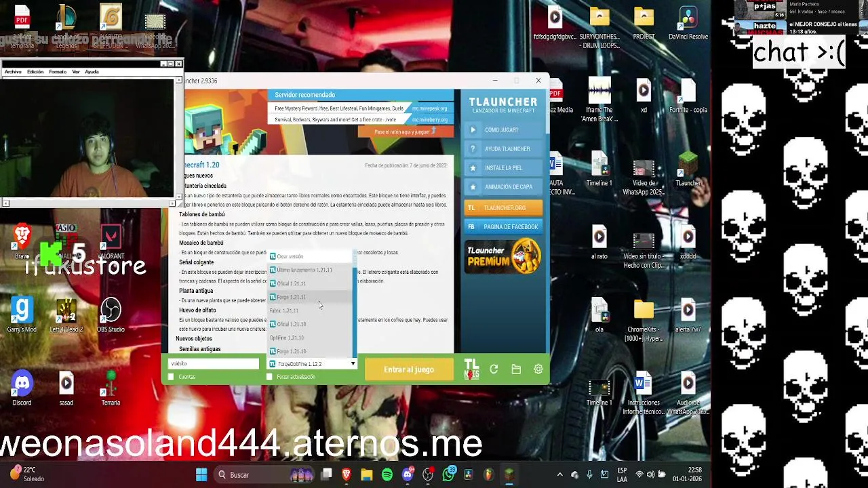The image size is (868, 488).
Task: Select OptiFine 1.21.10 in version list
Action: point(310,338)
